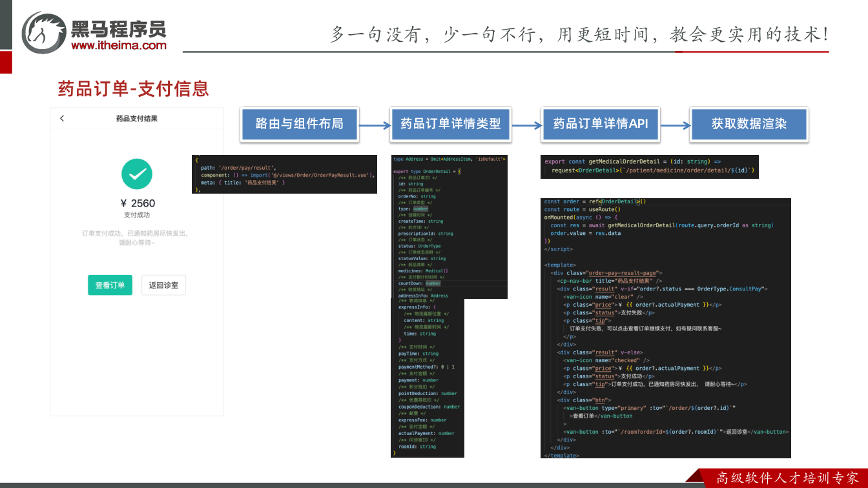Select the 路由与组件布局 step box

coord(299,124)
